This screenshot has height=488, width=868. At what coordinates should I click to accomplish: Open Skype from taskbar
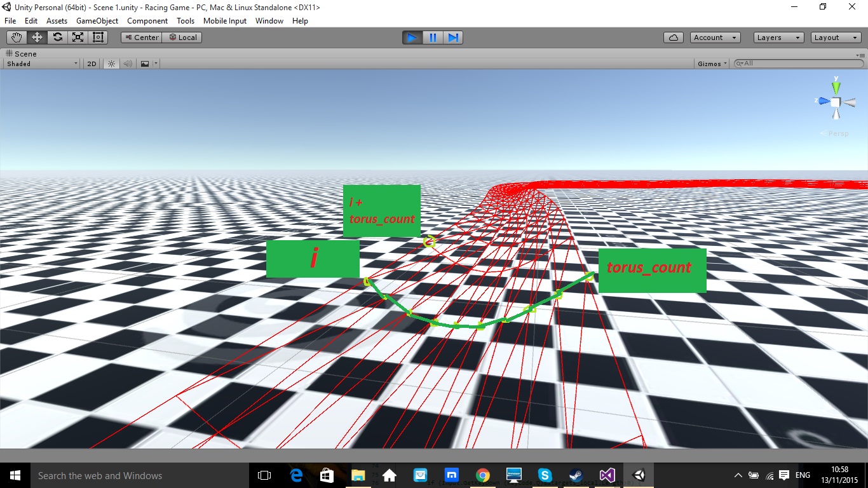pyautogui.click(x=545, y=475)
